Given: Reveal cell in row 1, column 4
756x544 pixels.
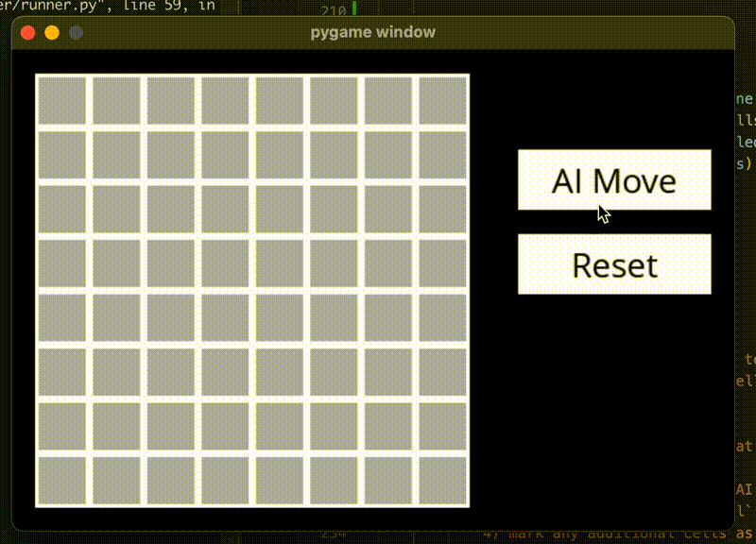Looking at the screenshot, I should click(225, 101).
